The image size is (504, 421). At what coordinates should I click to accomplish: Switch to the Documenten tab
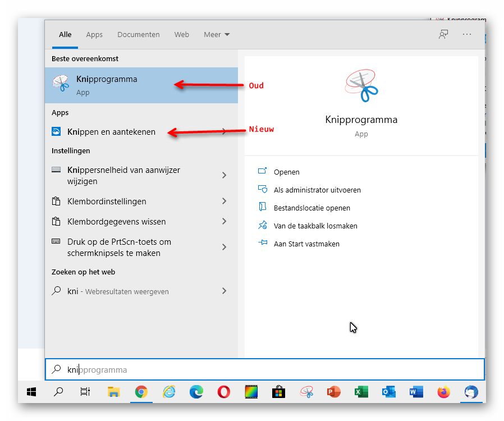(138, 34)
